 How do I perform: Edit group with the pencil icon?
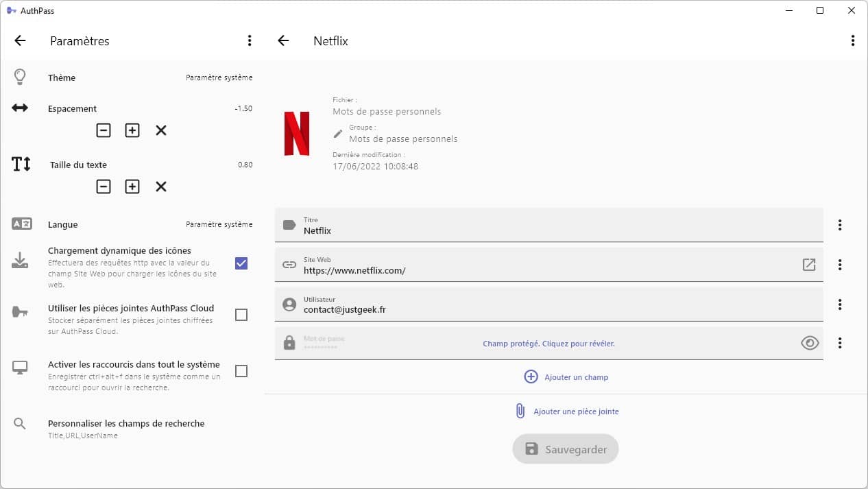pos(337,133)
